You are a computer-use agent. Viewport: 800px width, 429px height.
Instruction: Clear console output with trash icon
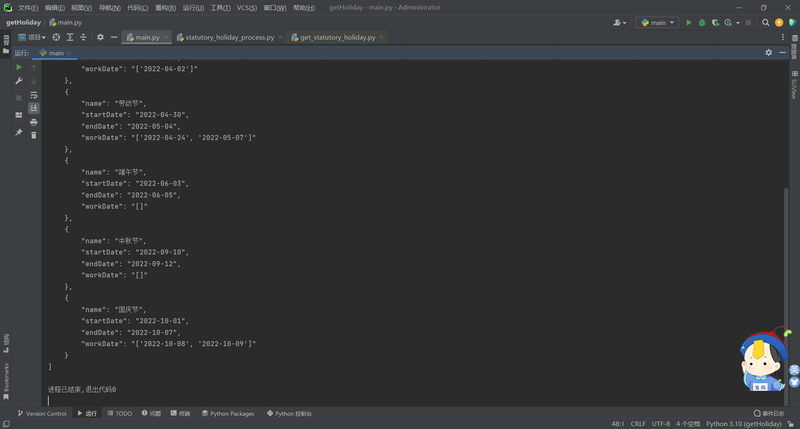[34, 135]
